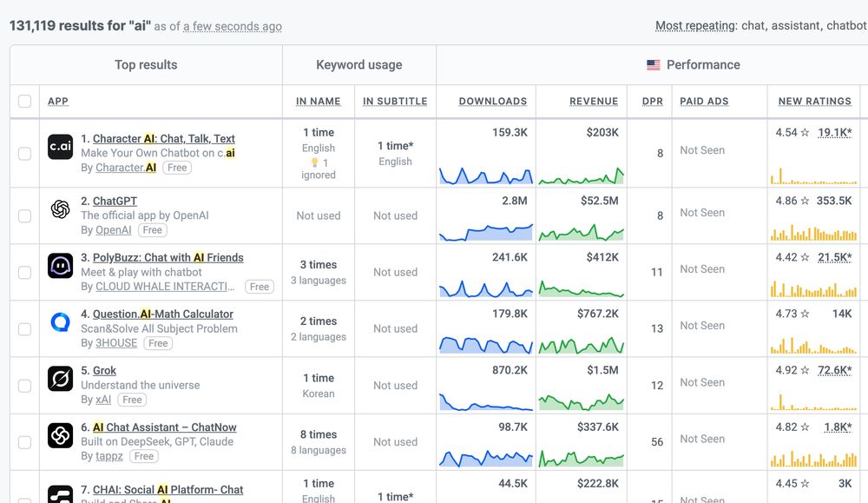Image resolution: width=868 pixels, height=503 pixels.
Task: Sort by the IN NAME column
Action: click(319, 102)
